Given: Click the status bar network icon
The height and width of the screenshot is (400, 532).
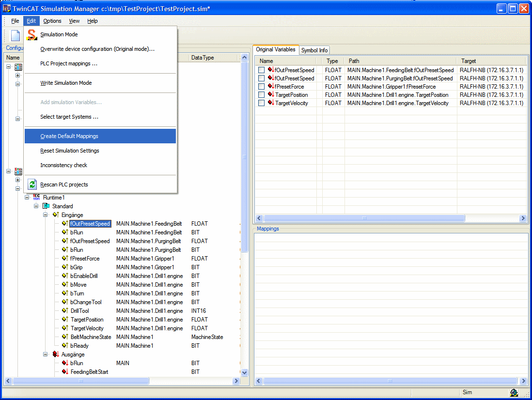Looking at the screenshot, I should 514,393.
